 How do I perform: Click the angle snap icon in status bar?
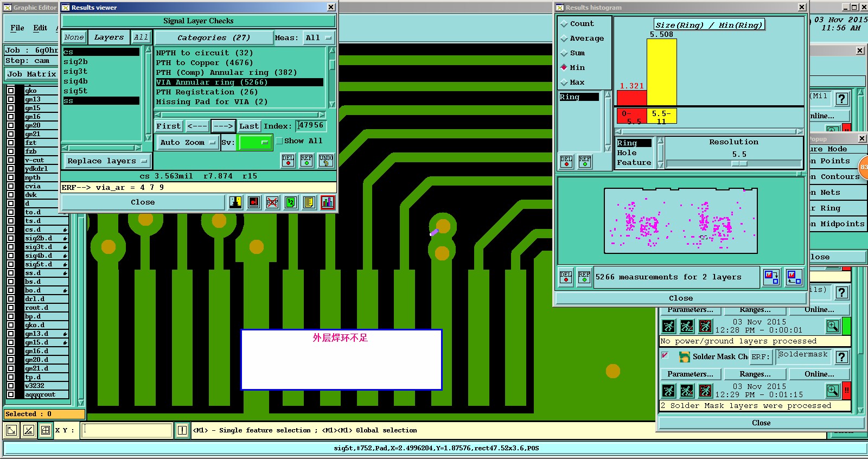(x=28, y=430)
